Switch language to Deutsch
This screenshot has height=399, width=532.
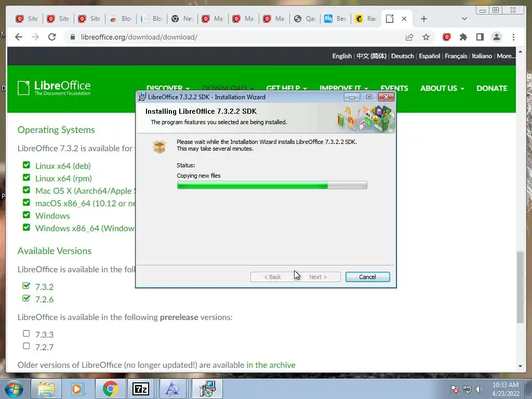tap(403, 56)
